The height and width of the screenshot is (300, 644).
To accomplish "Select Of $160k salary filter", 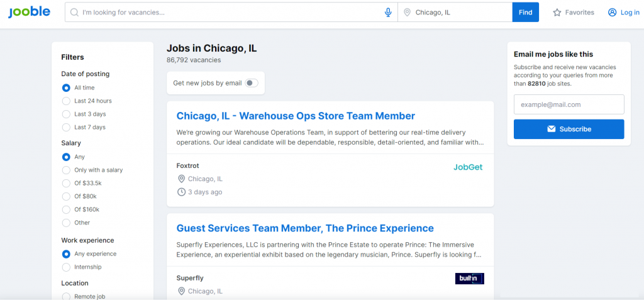I will point(66,209).
